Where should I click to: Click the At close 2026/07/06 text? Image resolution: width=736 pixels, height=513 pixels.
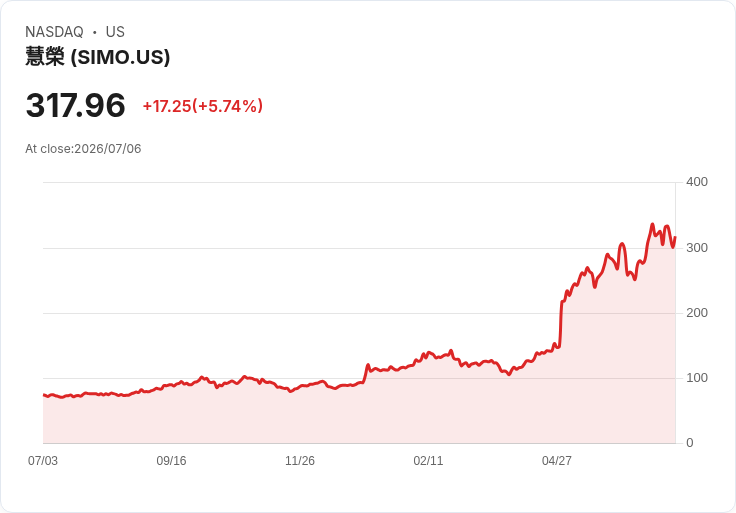83,149
